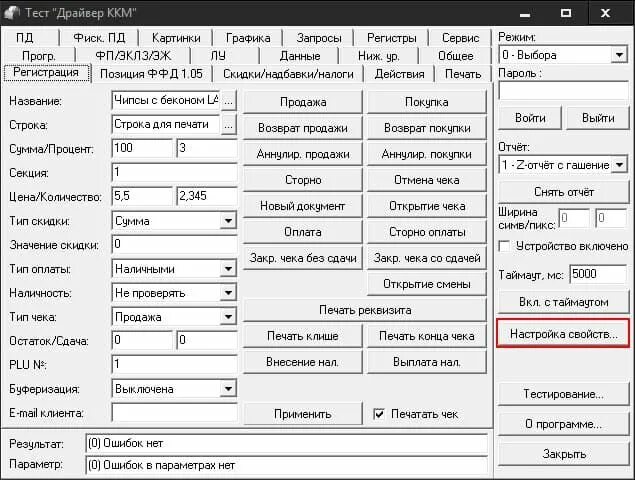Open the browse button next to Строка field

229,125
